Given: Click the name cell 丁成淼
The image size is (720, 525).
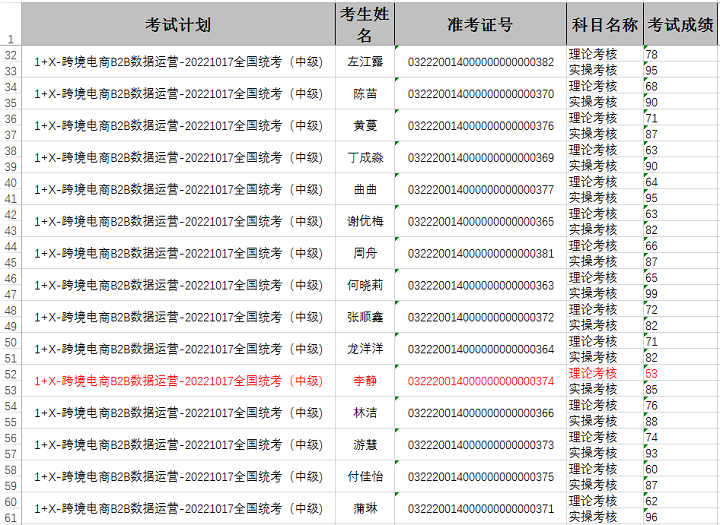Looking at the screenshot, I should coord(365,158).
